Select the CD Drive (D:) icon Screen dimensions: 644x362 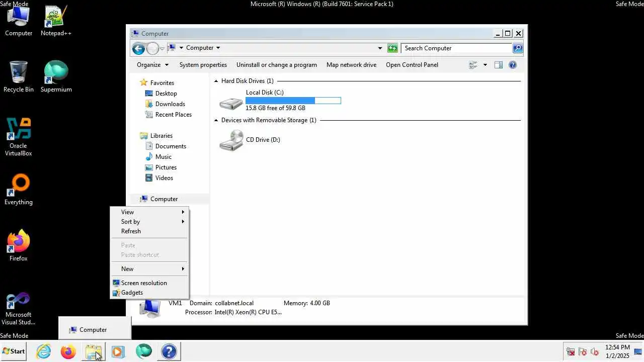coord(231,140)
